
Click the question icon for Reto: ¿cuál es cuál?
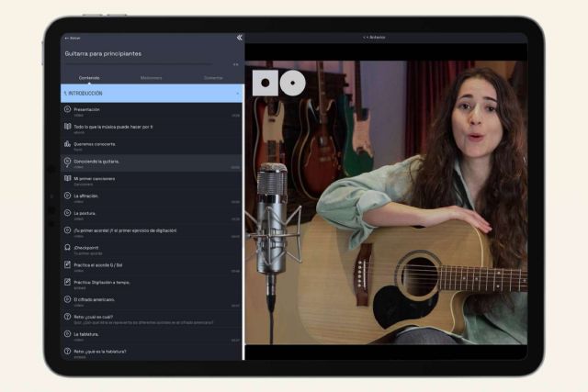pyautogui.click(x=68, y=318)
